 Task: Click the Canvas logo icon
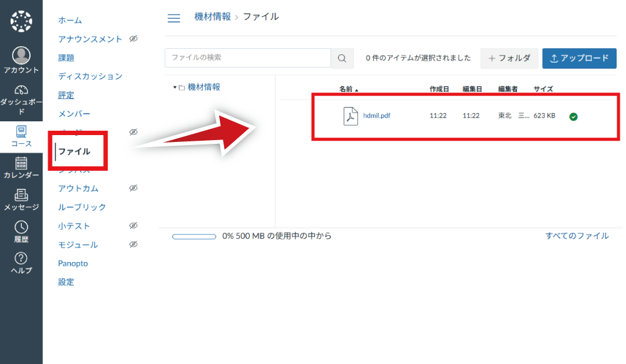click(x=21, y=21)
